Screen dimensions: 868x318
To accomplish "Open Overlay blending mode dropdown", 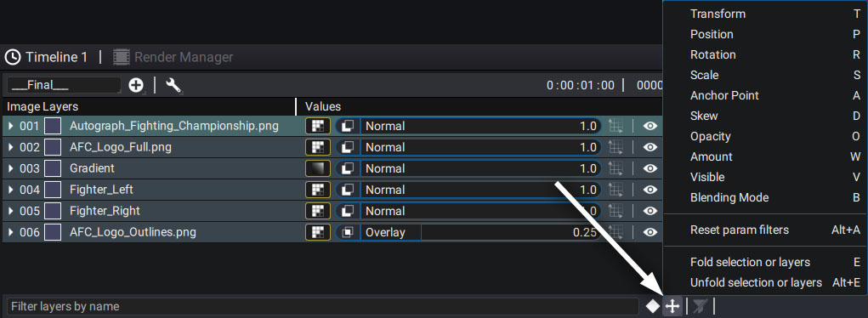I will (x=391, y=233).
